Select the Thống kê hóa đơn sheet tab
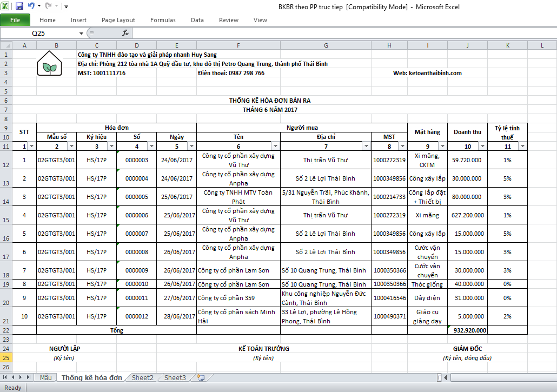The height and width of the screenshot is (392, 557). pos(91,377)
